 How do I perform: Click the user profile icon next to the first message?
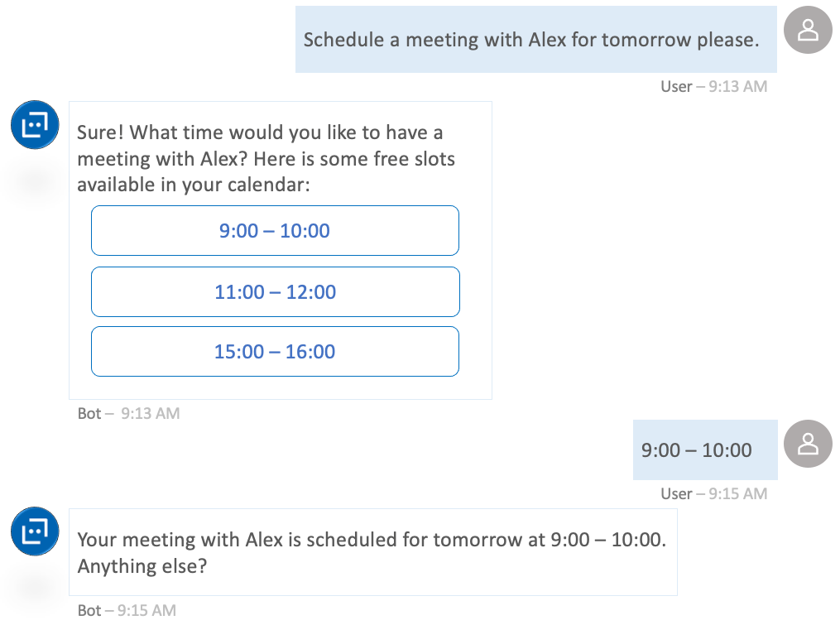tap(807, 30)
